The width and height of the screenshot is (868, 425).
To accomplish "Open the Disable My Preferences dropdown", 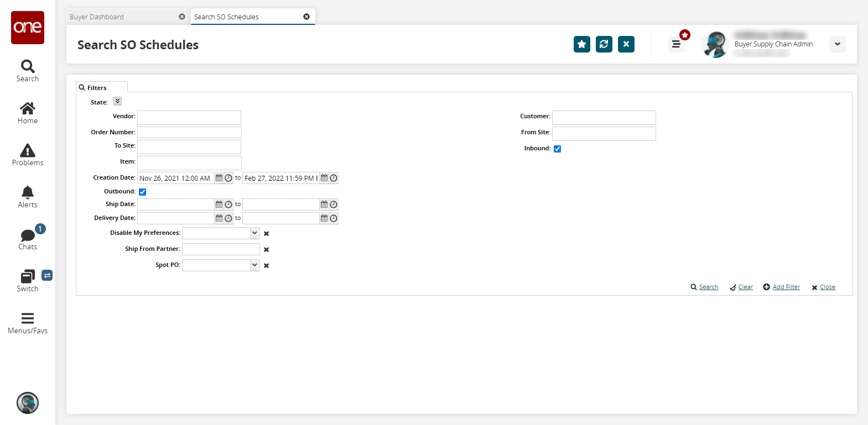I will coord(254,233).
